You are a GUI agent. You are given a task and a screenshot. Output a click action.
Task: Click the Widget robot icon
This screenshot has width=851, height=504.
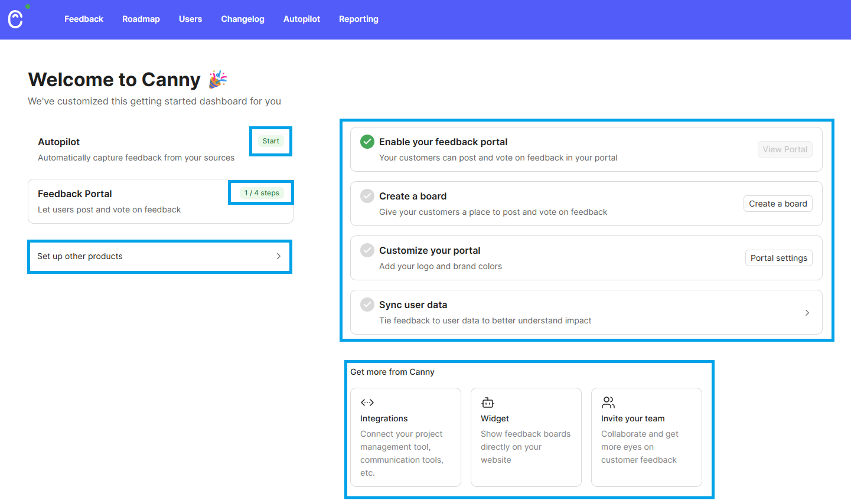(488, 402)
